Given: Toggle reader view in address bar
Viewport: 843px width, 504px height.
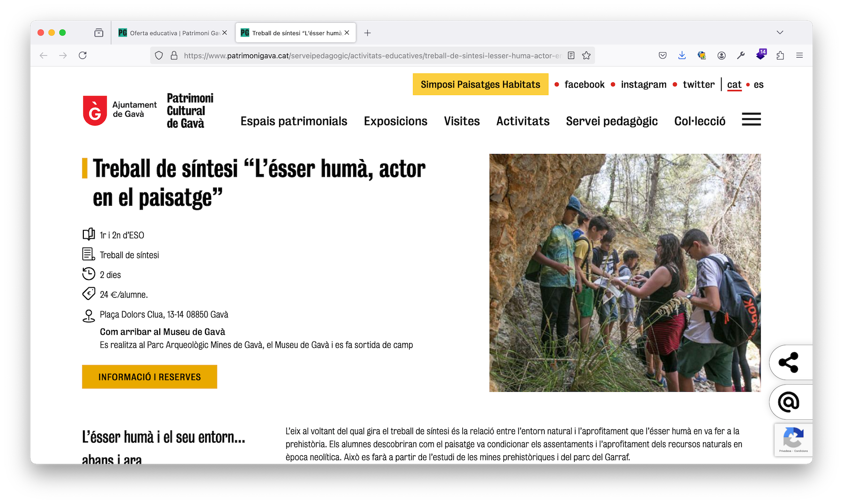Looking at the screenshot, I should coord(571,56).
